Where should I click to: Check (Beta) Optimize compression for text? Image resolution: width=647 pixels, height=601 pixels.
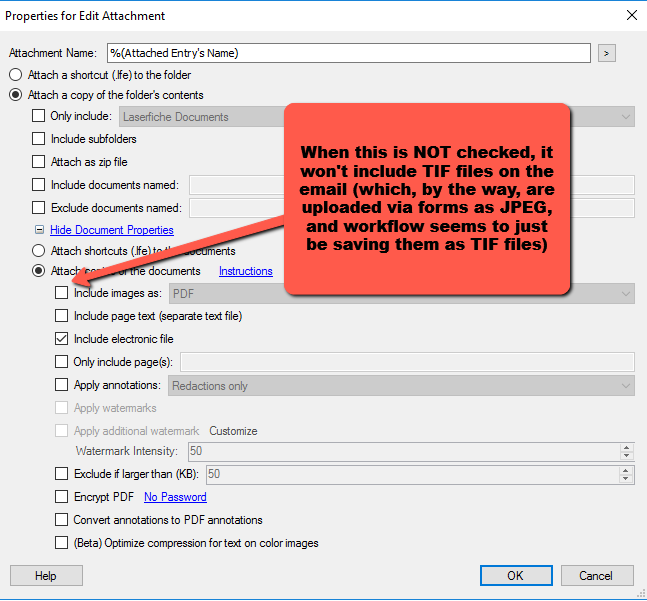pyautogui.click(x=61, y=543)
